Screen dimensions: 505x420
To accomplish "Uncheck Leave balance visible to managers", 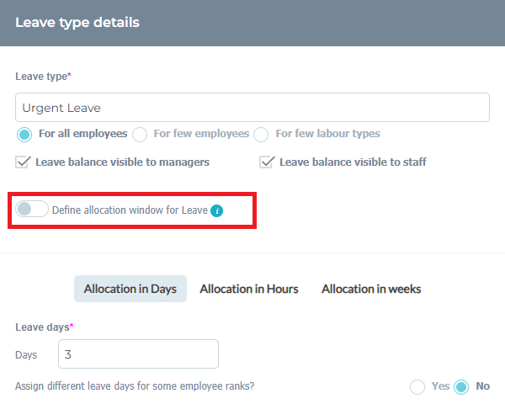I will (23, 162).
